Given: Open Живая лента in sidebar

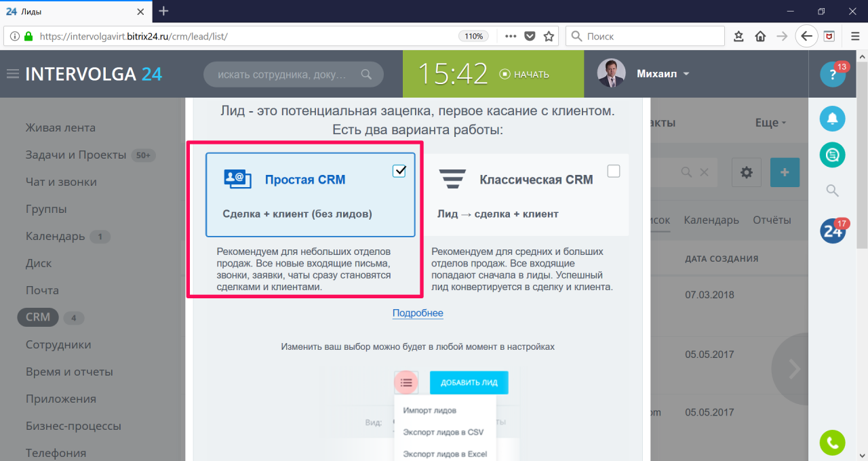Looking at the screenshot, I should 60,127.
